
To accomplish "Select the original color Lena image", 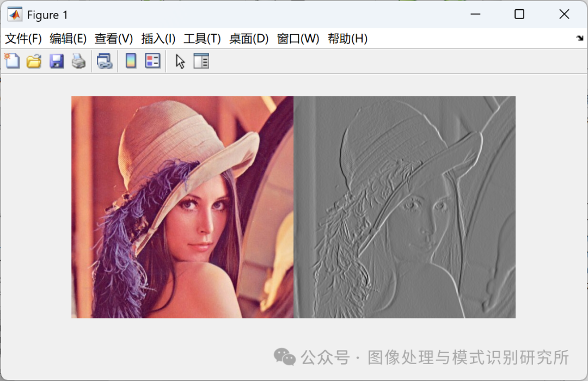I will 182,207.
